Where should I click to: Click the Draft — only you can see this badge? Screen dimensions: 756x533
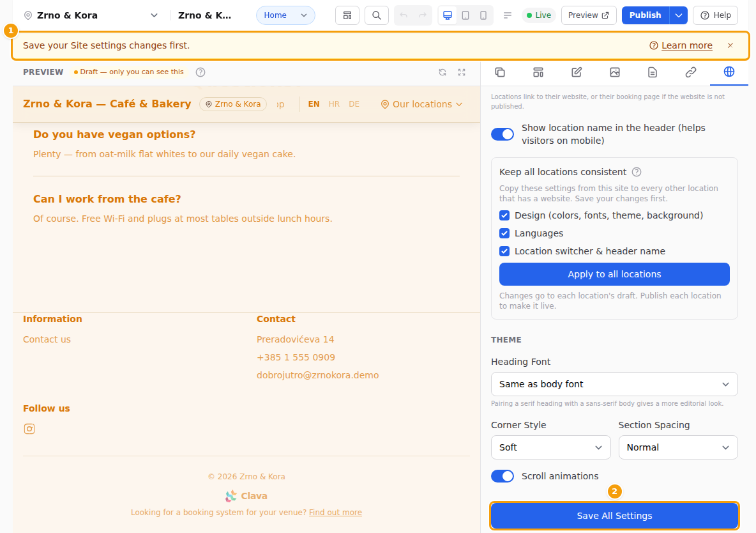129,72
